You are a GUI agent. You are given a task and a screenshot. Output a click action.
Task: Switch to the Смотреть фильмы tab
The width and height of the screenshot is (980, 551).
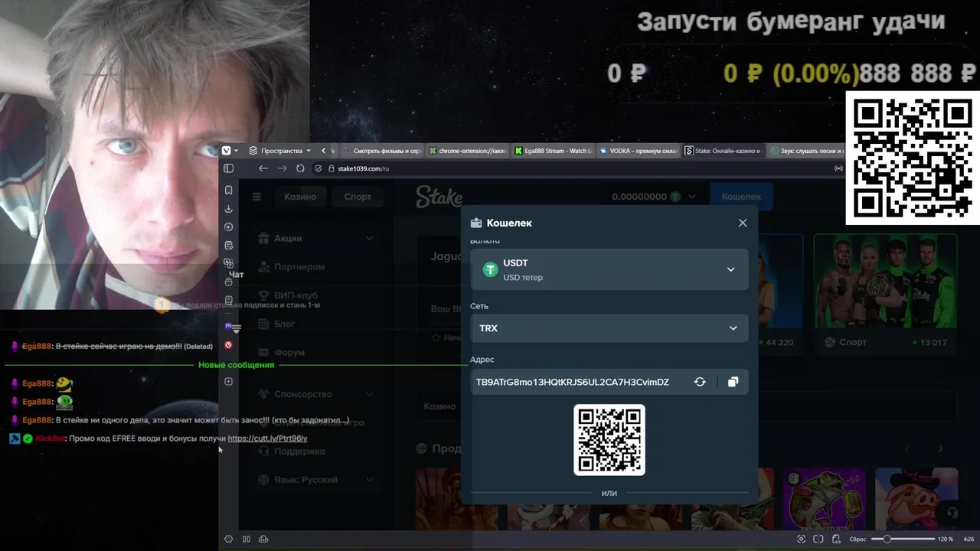pos(381,151)
